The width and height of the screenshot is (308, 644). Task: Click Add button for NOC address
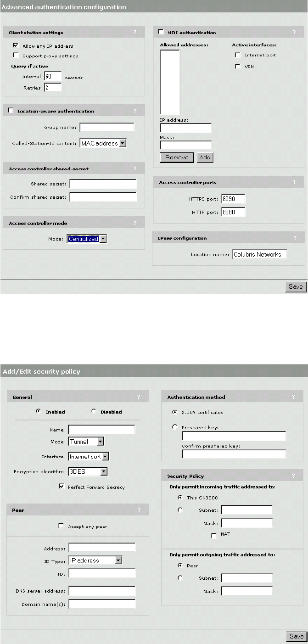point(205,157)
